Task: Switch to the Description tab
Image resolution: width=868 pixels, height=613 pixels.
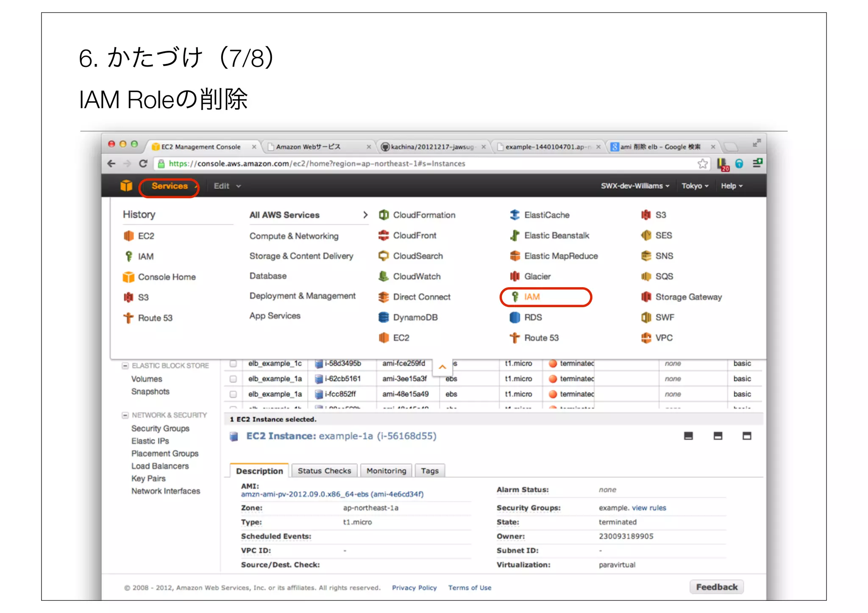Action: pos(259,471)
